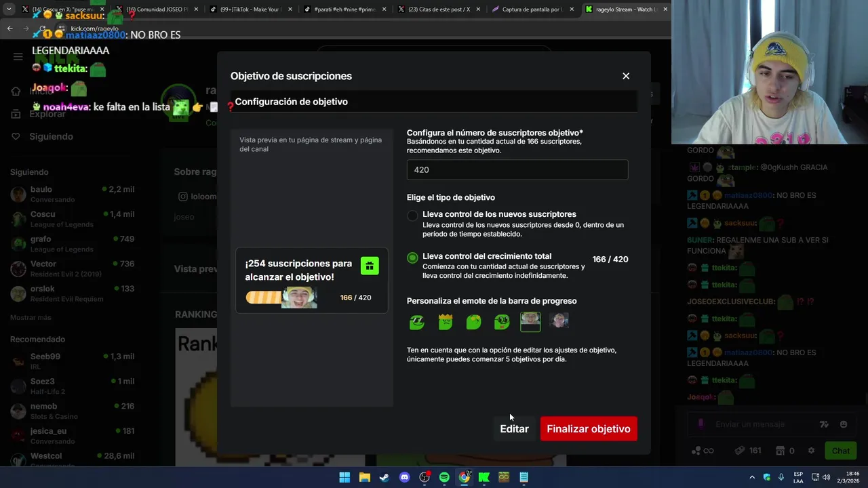Image resolution: width=868 pixels, height=488 pixels.
Task: Switch to Coscu en X browser tab
Action: pyautogui.click(x=63, y=9)
